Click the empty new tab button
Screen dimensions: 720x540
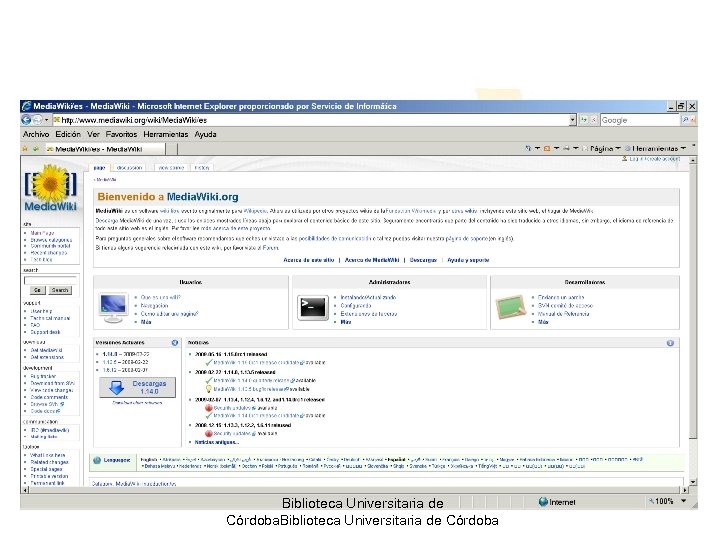171,149
